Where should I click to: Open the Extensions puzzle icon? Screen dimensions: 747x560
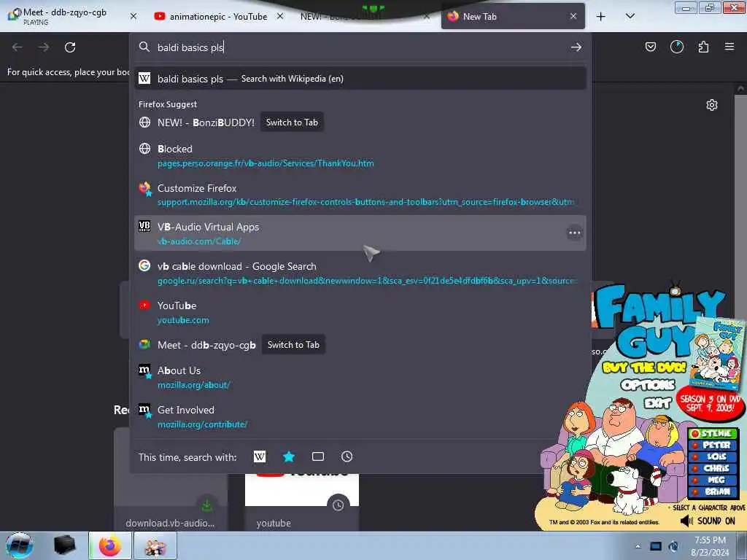pyautogui.click(x=704, y=47)
